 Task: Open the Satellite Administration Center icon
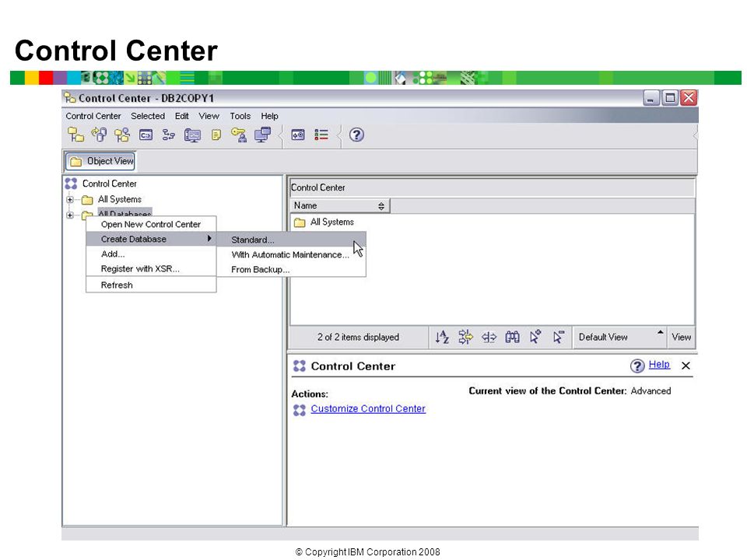tap(122, 135)
